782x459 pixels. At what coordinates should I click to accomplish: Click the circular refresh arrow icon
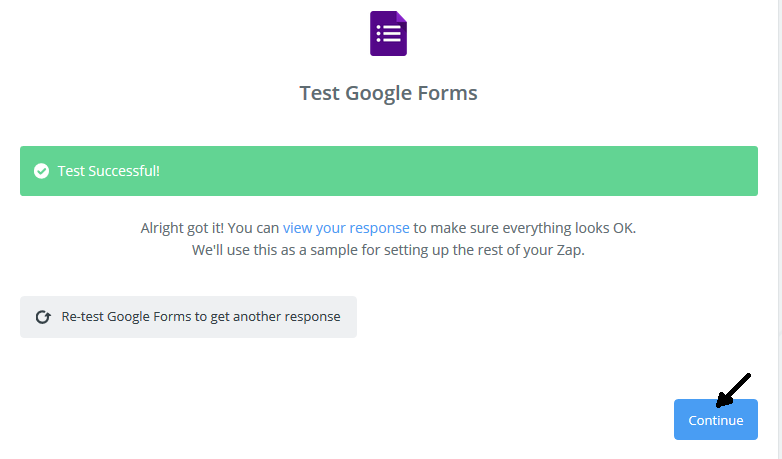coord(43,317)
